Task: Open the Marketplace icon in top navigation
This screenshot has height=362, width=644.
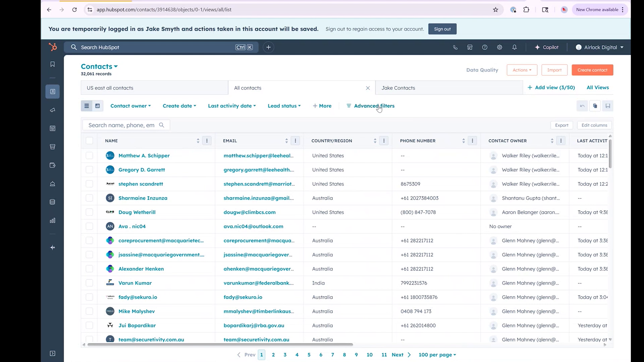Action: click(x=470, y=47)
